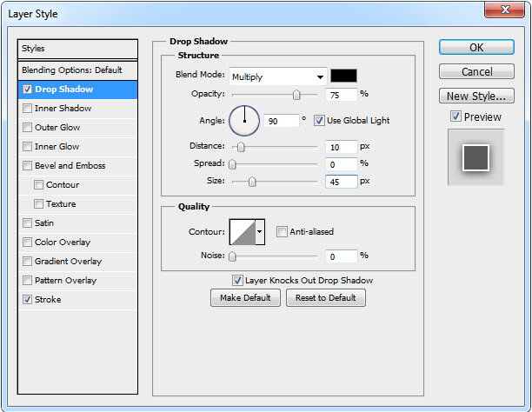Viewport: 532px width, 412px height.
Task: Click the Noise value field
Action: click(x=342, y=256)
